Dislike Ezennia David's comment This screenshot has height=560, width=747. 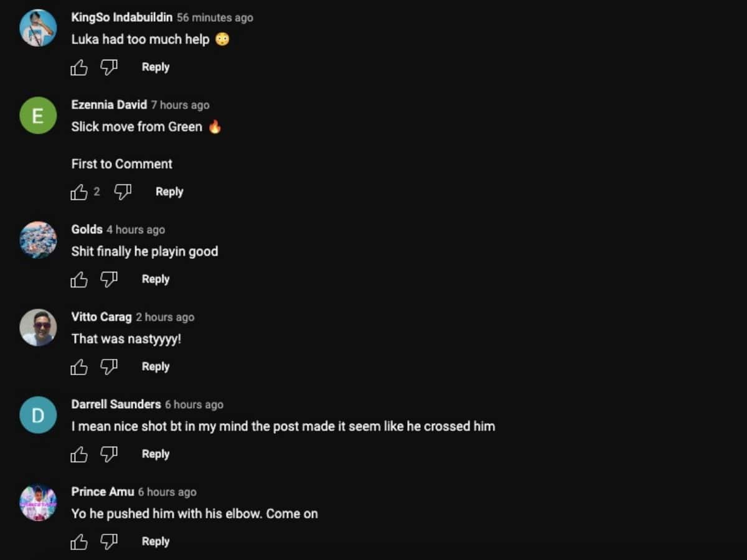(123, 192)
